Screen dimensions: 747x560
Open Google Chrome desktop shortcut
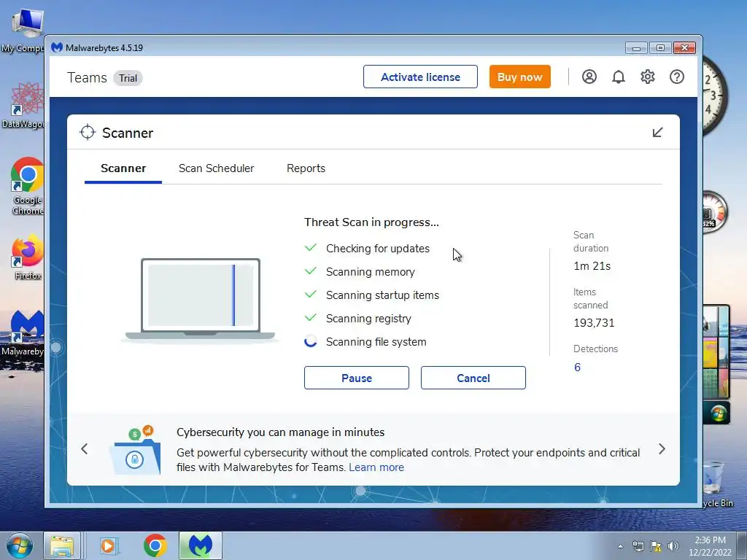[x=28, y=186]
